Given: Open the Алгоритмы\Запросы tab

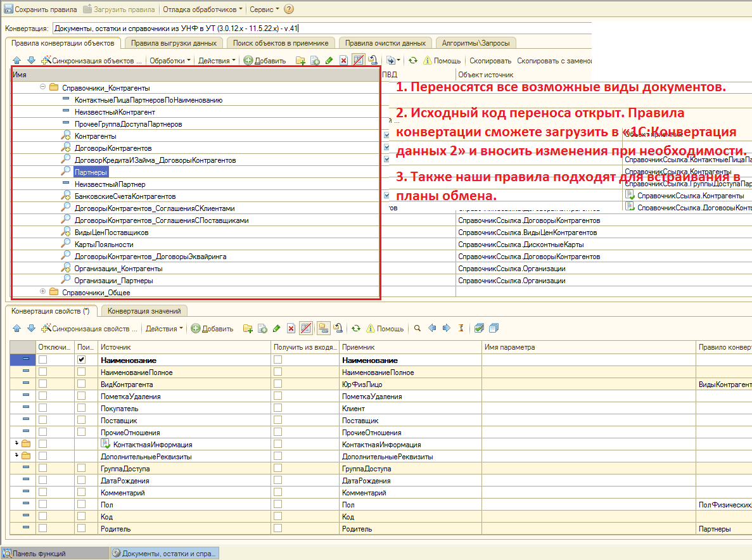Looking at the screenshot, I should tap(476, 43).
